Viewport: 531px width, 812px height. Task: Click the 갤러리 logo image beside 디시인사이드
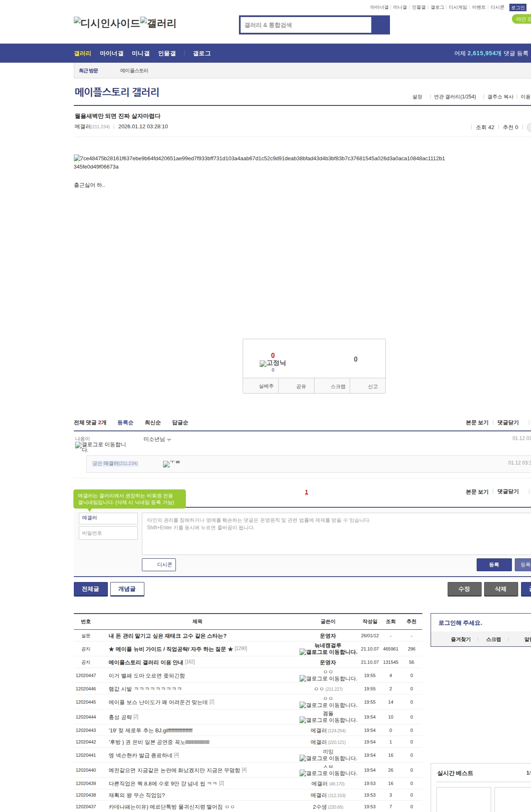tap(158, 23)
